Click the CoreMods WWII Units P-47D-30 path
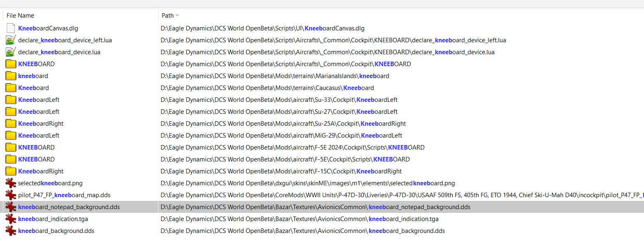644x242 pixels. tap(402, 195)
